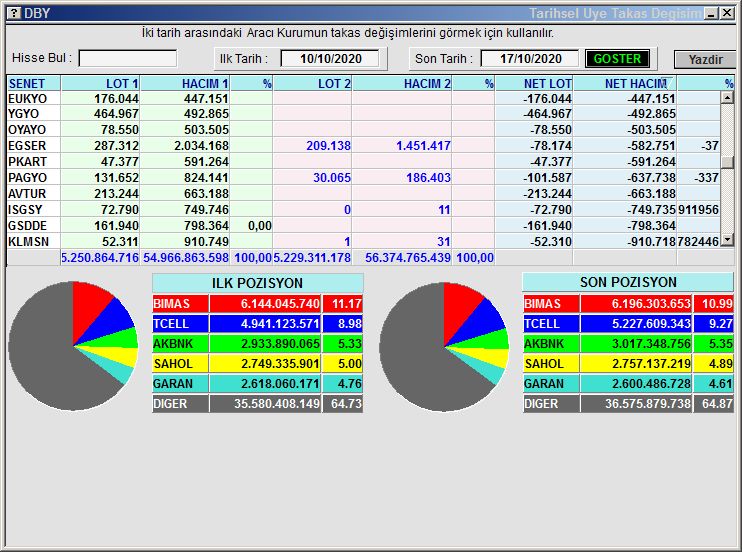742x552 pixels.
Task: Minimize the DBY window
Action: 711,13
